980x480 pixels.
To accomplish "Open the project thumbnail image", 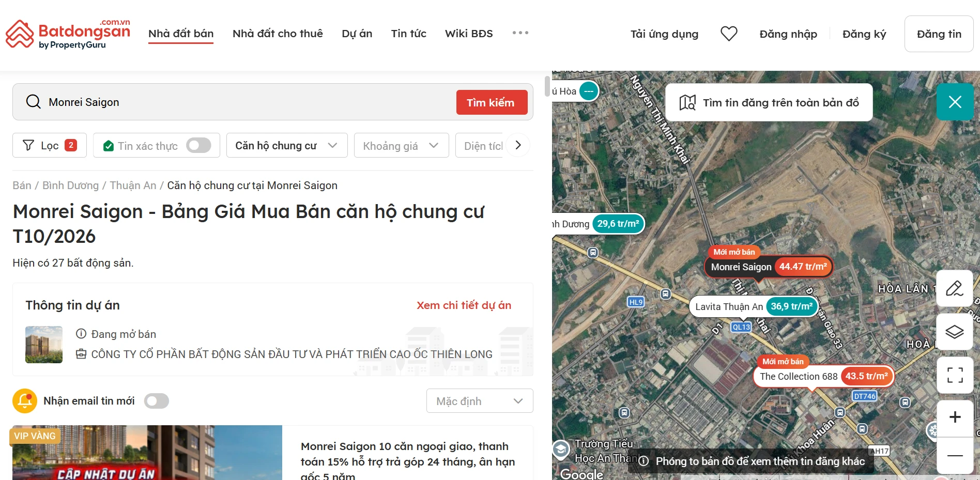I will pos(44,345).
